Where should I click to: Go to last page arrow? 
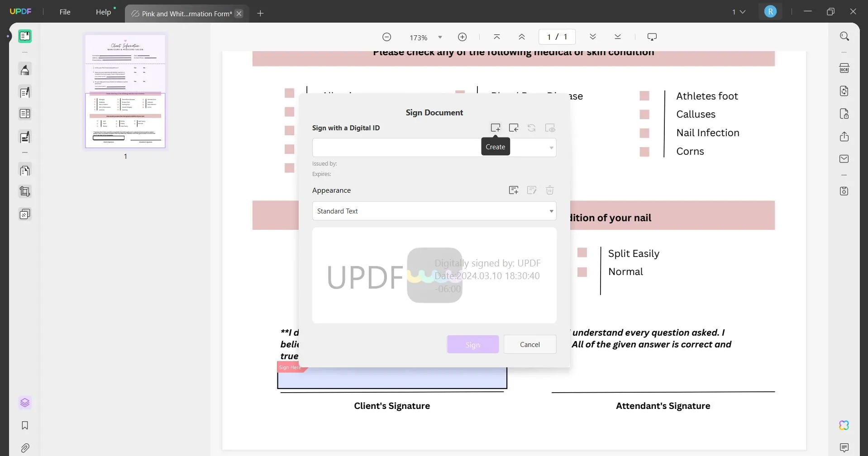tap(618, 37)
